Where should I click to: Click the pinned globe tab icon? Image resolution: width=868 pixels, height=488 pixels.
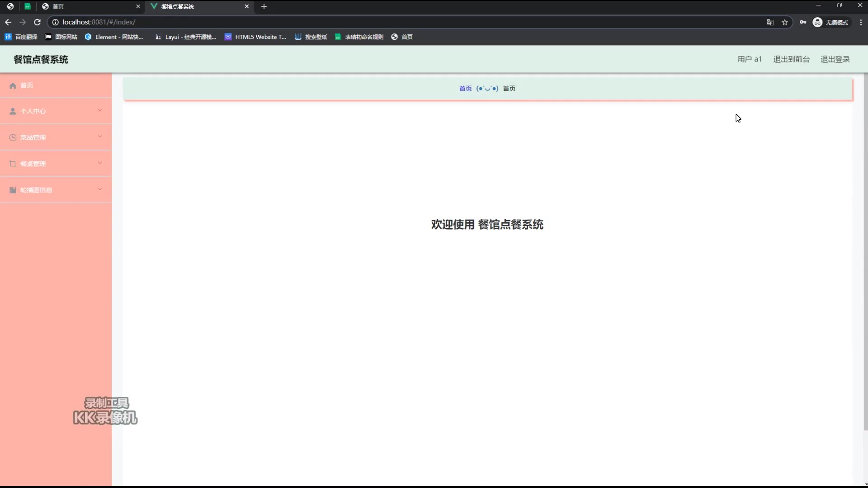[x=10, y=6]
